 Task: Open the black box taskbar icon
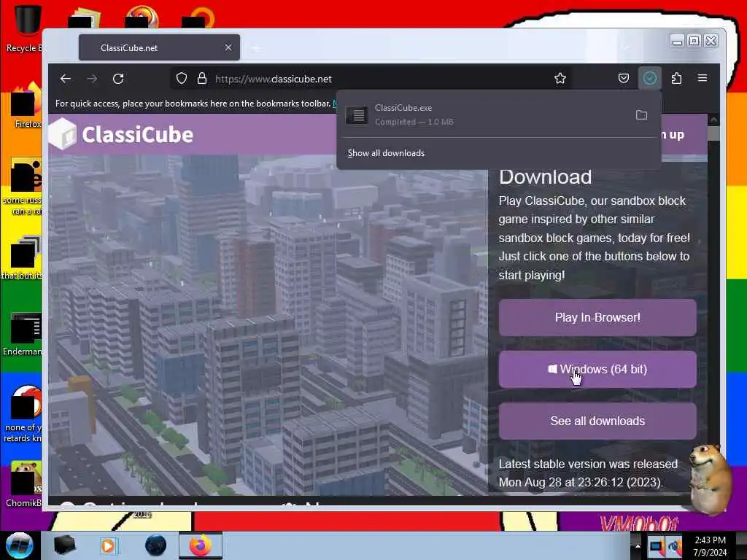tap(64, 545)
